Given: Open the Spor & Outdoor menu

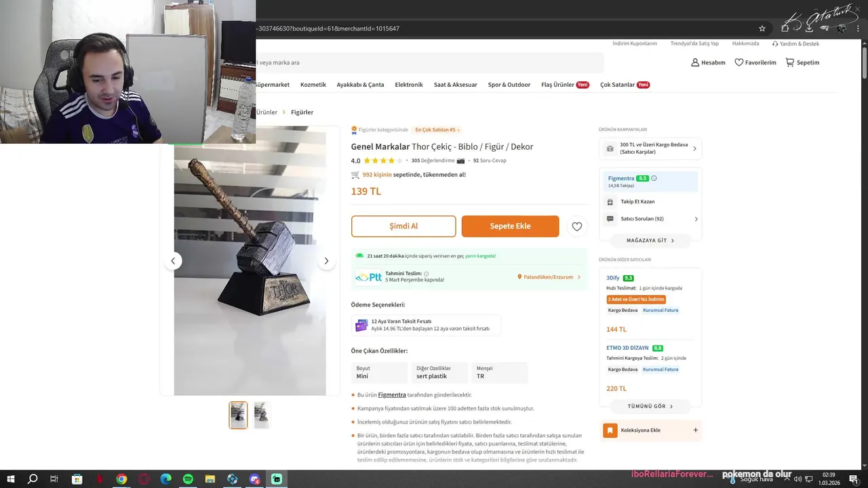Looking at the screenshot, I should pos(509,85).
